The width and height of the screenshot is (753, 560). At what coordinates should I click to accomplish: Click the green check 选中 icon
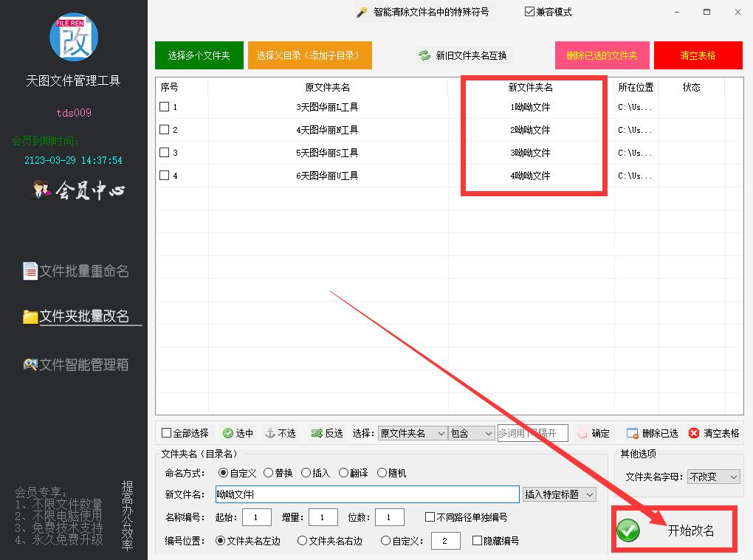pyautogui.click(x=228, y=433)
